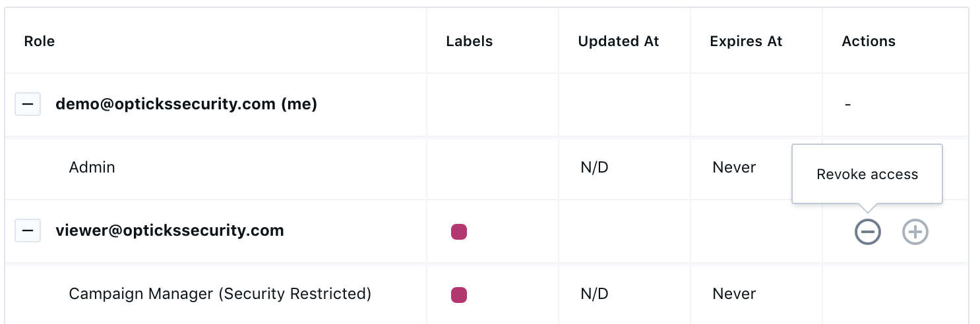Click the Never expiry of the Admin role
980x324 pixels.
pos(734,167)
